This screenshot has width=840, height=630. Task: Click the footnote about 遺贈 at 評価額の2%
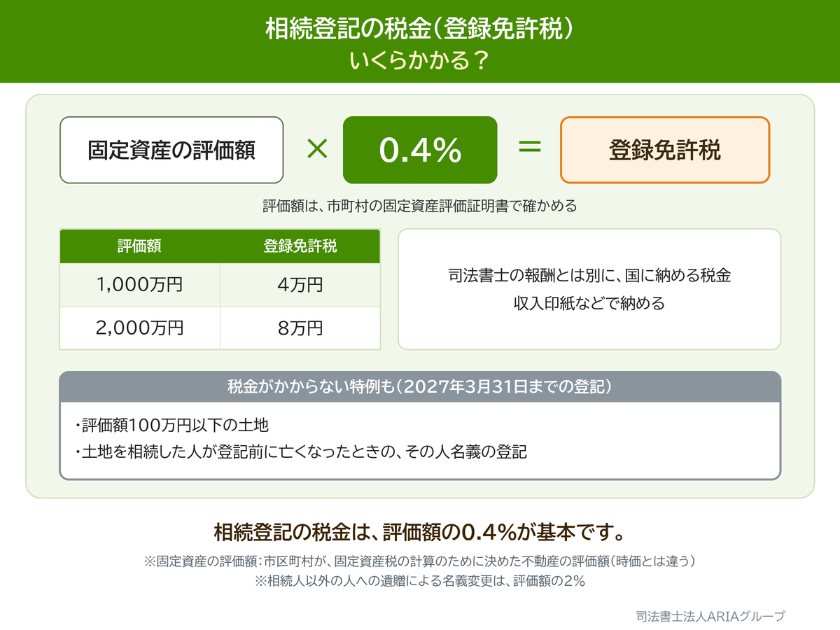420,582
